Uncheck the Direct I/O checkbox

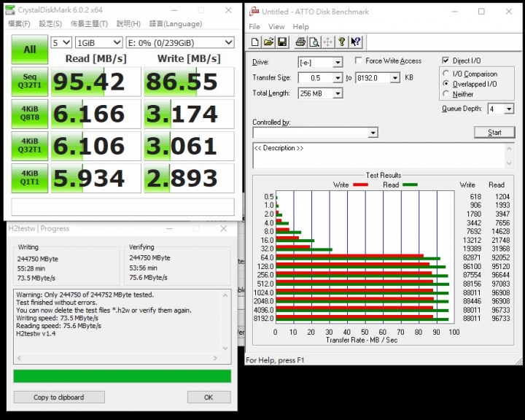pyautogui.click(x=446, y=61)
